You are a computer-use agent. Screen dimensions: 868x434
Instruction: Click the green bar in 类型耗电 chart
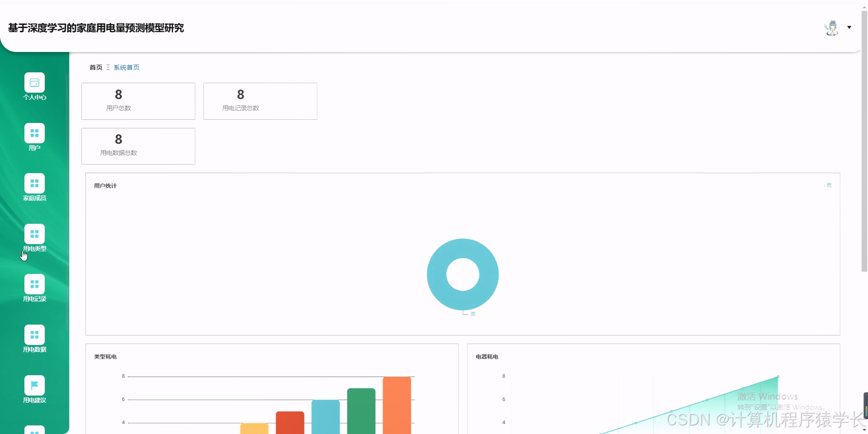[x=361, y=411]
